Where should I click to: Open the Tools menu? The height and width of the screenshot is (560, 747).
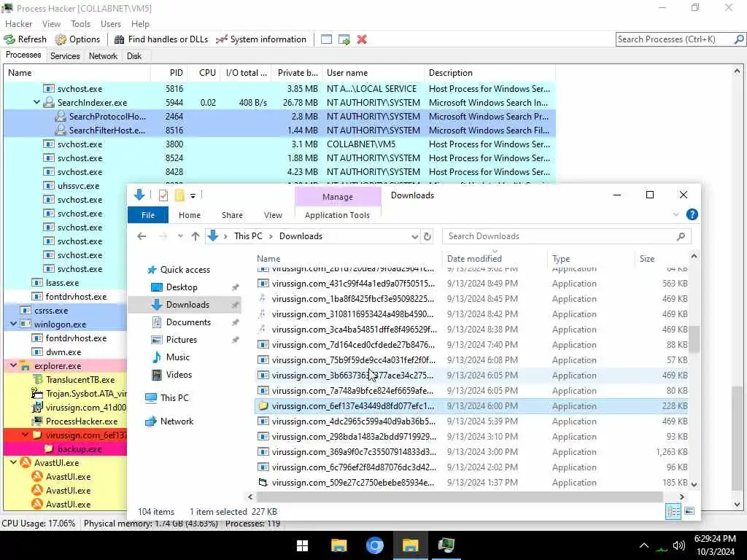[x=80, y=24]
